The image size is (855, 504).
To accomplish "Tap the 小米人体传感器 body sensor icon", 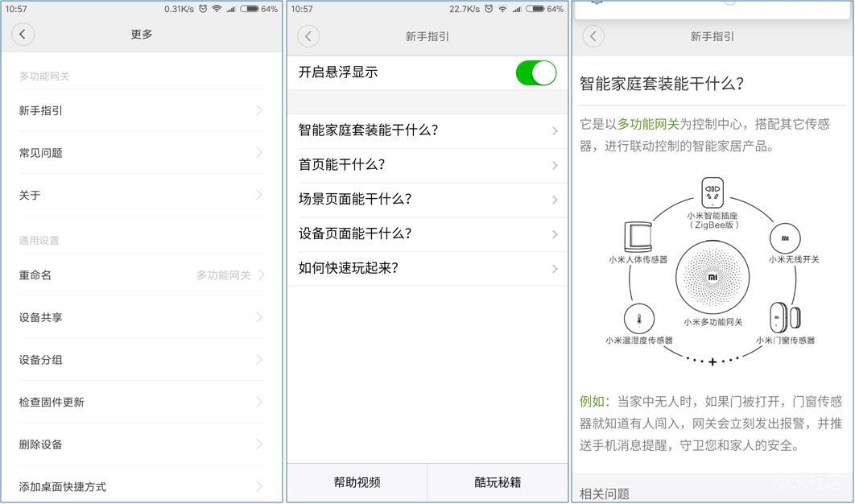I will click(x=638, y=234).
